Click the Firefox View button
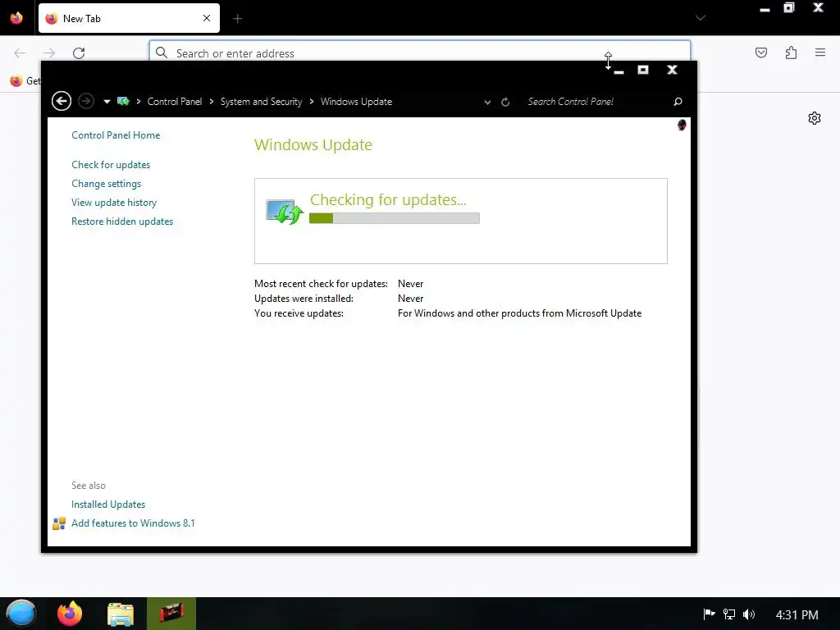This screenshot has width=840, height=630. 16,18
